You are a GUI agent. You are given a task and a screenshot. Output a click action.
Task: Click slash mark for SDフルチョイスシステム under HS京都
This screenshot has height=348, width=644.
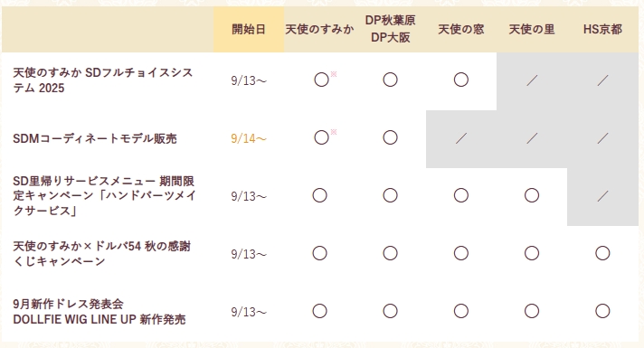point(602,80)
